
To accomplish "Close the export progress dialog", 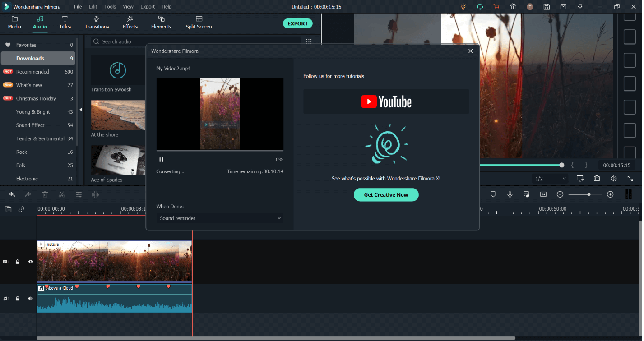I will click(471, 51).
